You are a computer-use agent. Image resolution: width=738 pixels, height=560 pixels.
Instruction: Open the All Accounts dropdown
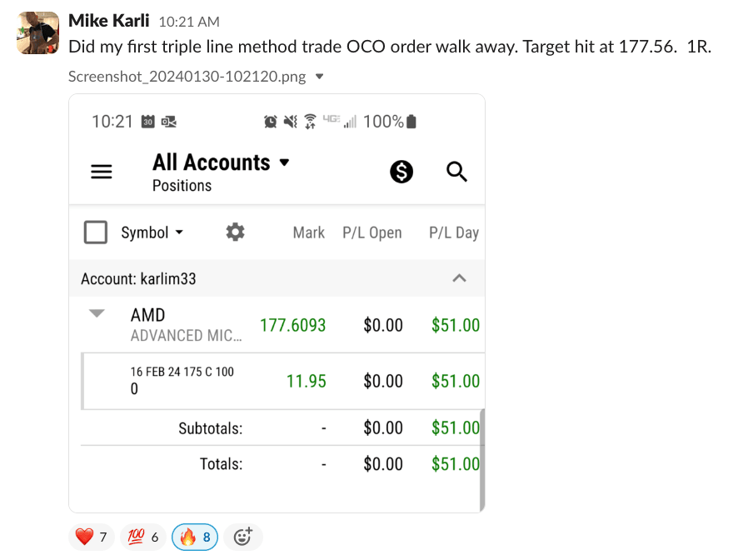click(221, 162)
